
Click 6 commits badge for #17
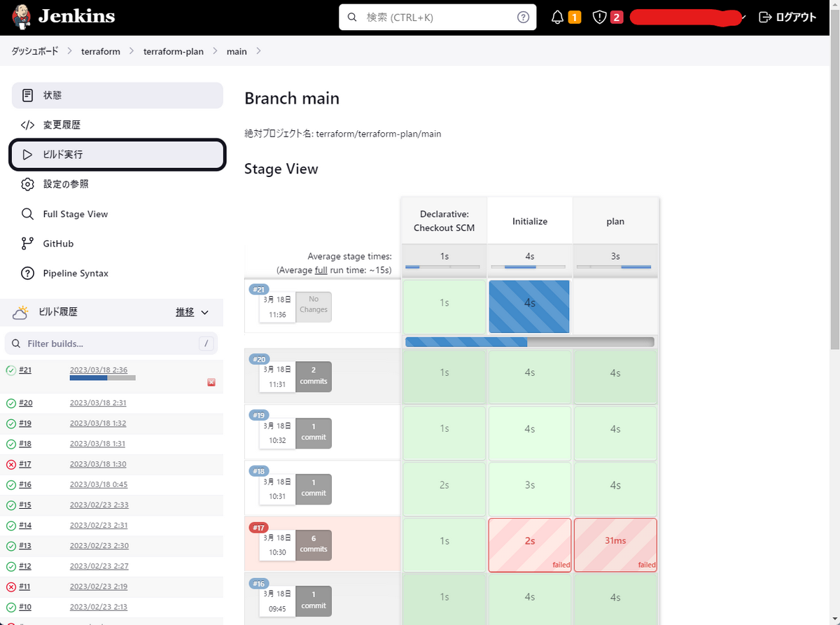pyautogui.click(x=314, y=545)
